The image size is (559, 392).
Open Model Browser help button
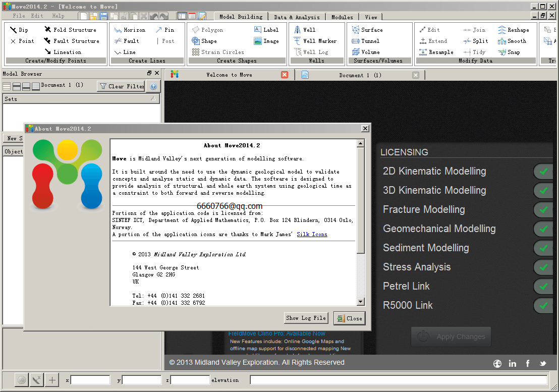(154, 86)
